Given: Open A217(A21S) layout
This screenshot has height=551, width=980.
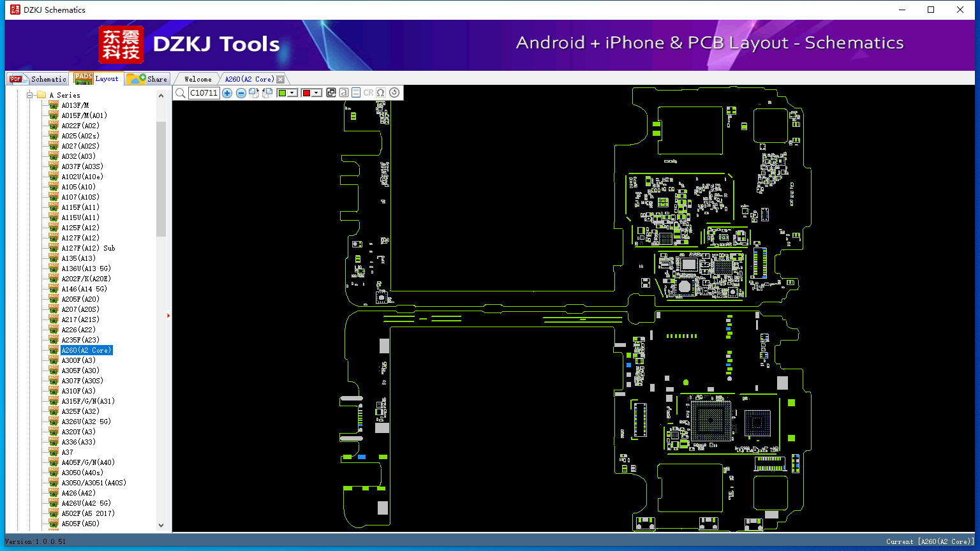Looking at the screenshot, I should (80, 320).
